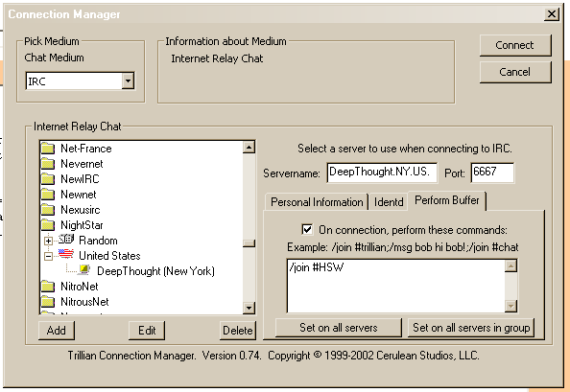Image resolution: width=570 pixels, height=392 pixels.
Task: Click the United States flag icon
Action: 66,254
